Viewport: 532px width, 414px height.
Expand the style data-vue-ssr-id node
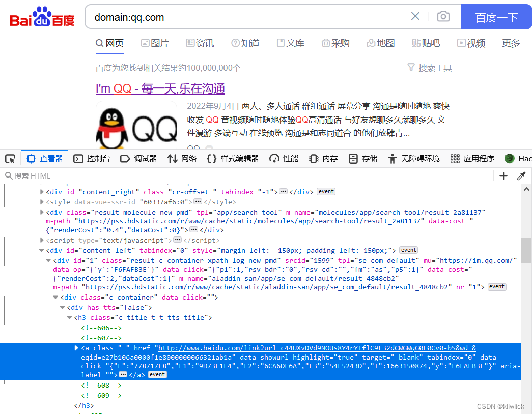click(x=42, y=202)
